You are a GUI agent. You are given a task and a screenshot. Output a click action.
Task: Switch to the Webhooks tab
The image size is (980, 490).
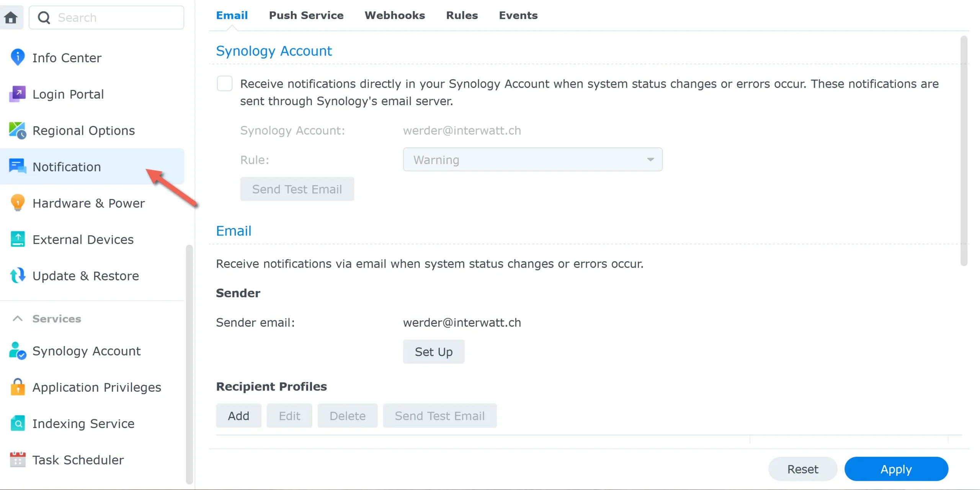[x=394, y=15]
